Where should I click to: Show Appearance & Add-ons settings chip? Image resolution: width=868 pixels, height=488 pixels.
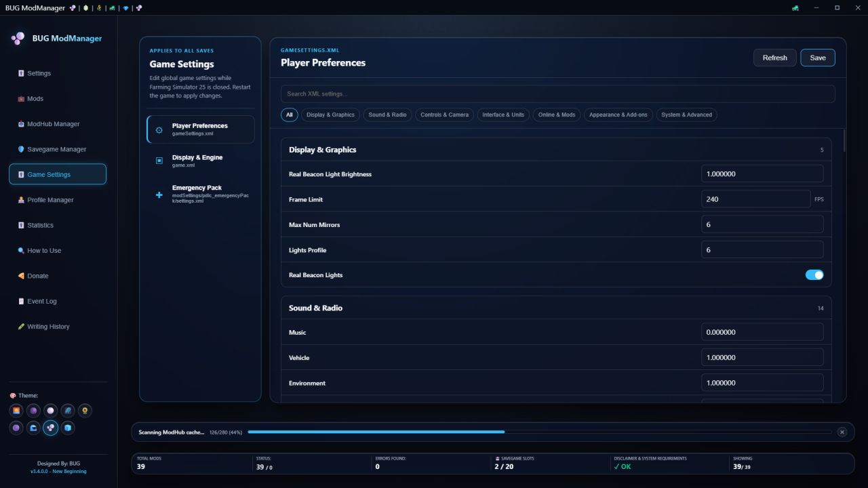click(618, 115)
